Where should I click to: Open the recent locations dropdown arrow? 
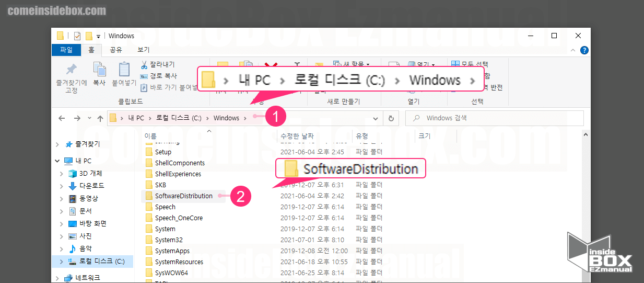pyautogui.click(x=89, y=118)
